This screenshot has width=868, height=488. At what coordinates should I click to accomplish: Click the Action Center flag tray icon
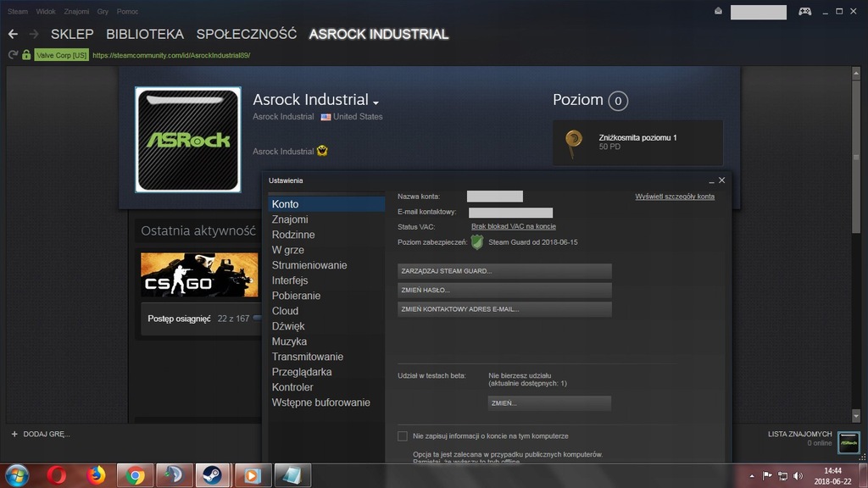coord(767,476)
